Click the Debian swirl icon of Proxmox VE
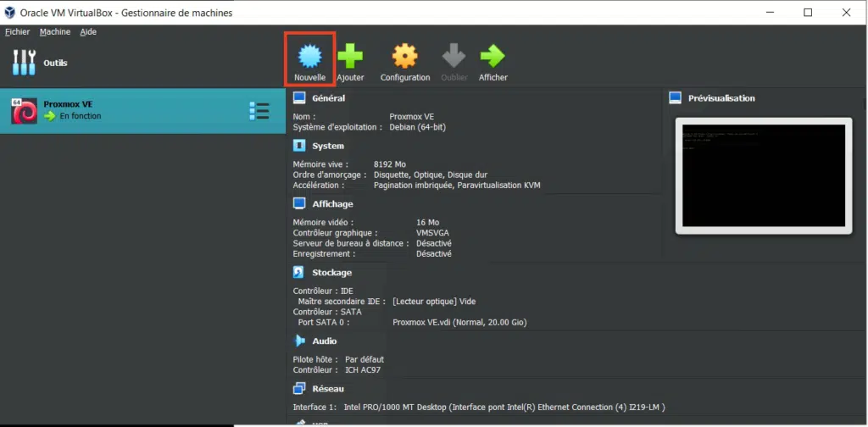Viewport: 868px width, 427px height. 24,111
